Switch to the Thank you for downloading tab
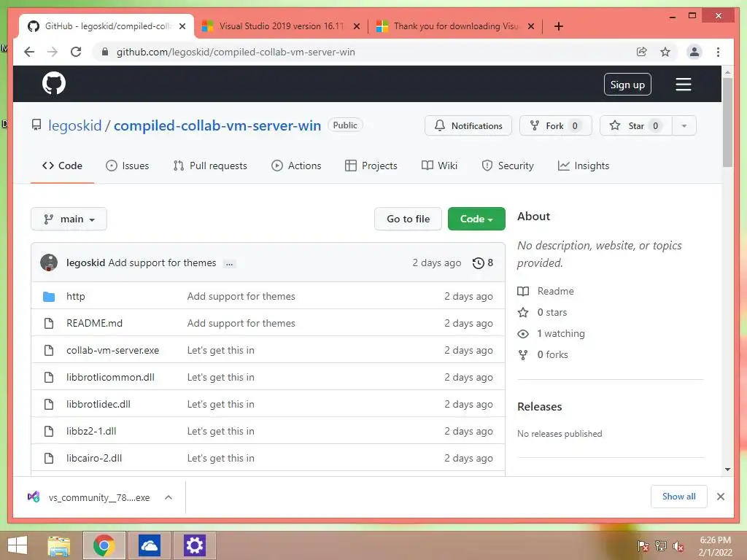 [x=456, y=26]
